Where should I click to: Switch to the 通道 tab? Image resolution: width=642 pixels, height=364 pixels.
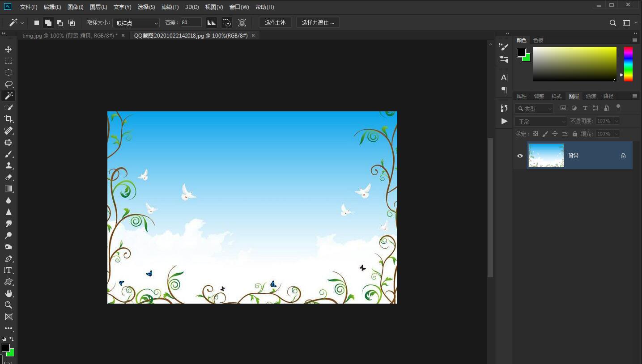(591, 96)
